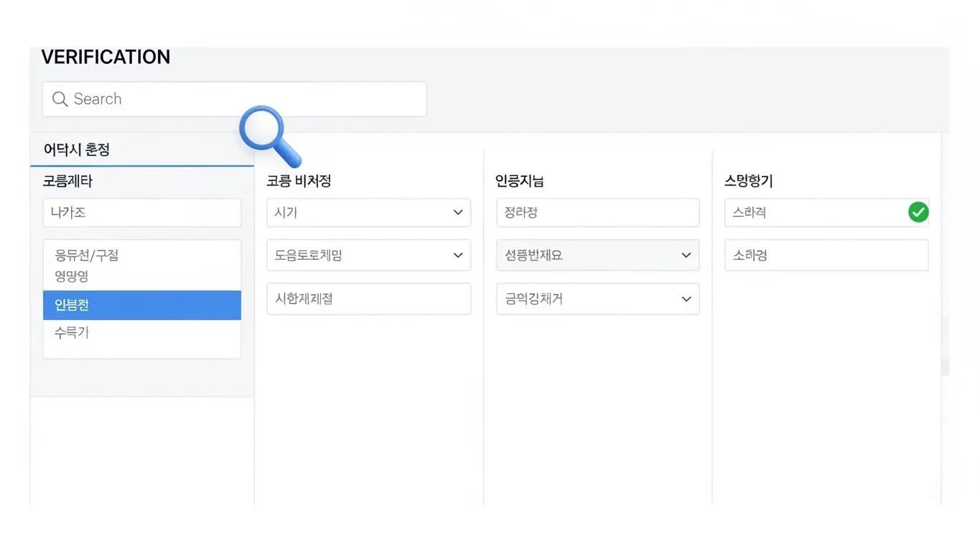Click the chevron on the 성릉번재요 dropdown
The height and width of the screenshot is (551, 980).
[687, 255]
